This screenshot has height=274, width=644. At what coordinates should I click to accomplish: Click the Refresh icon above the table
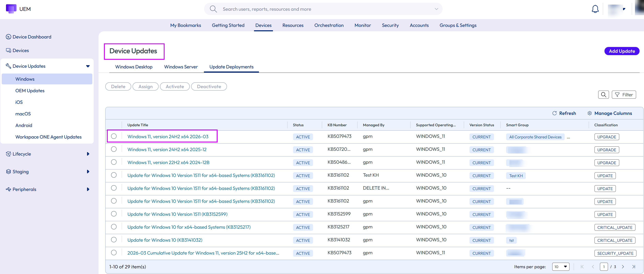554,113
